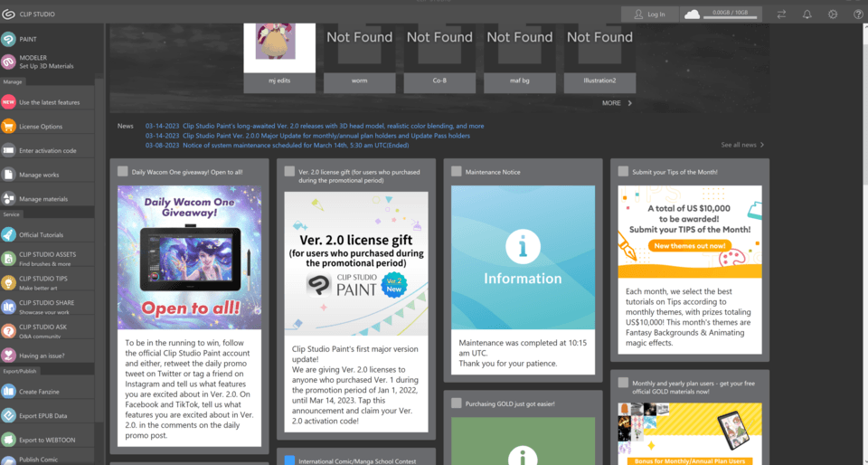Image resolution: width=868 pixels, height=465 pixels.
Task: Open the settings gear icon
Action: pyautogui.click(x=833, y=14)
